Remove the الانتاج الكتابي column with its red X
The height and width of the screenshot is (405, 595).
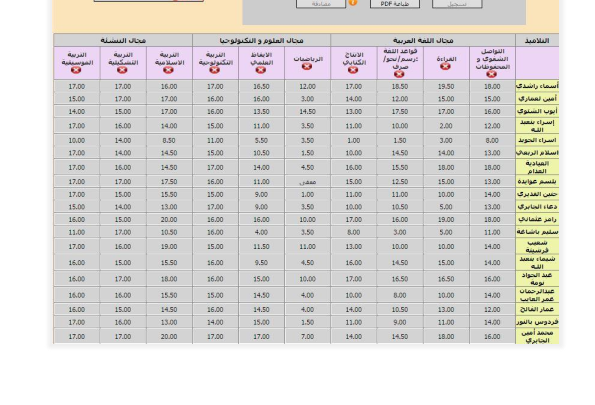(353, 70)
